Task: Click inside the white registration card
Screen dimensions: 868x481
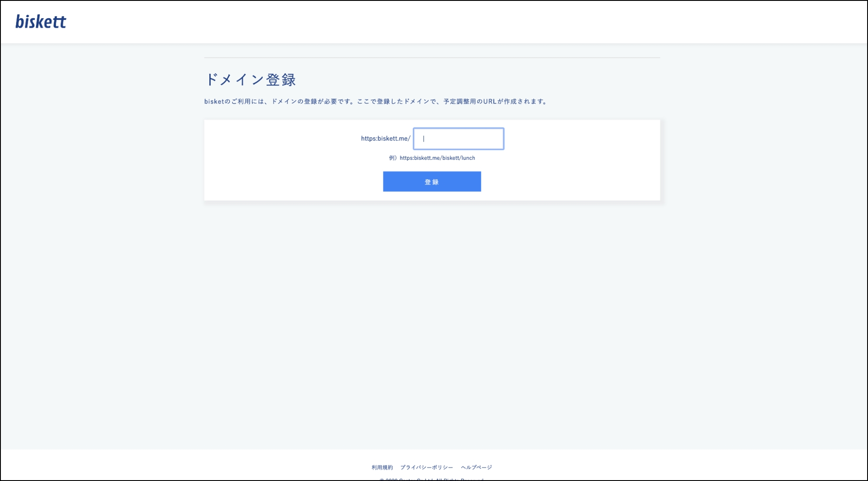Action: pos(282,159)
